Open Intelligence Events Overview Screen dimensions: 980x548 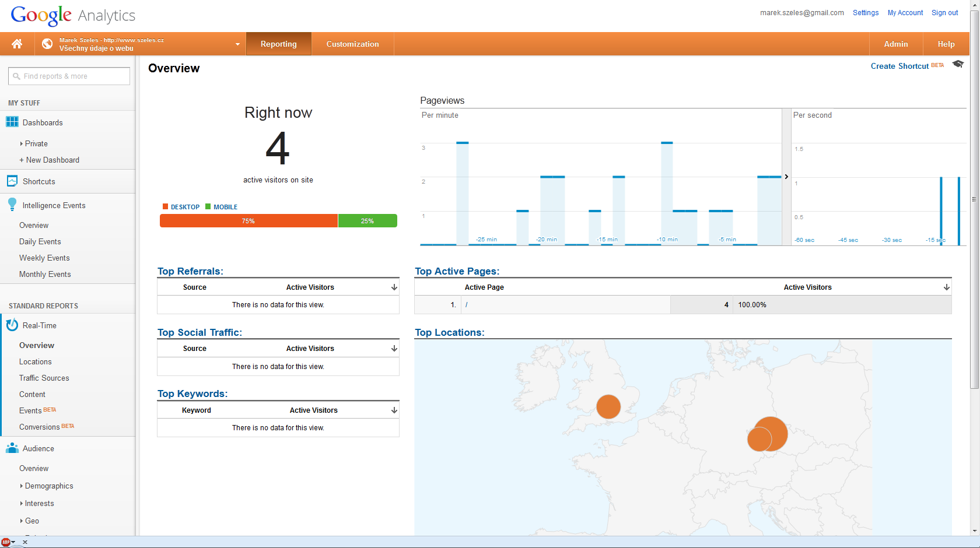coord(34,225)
